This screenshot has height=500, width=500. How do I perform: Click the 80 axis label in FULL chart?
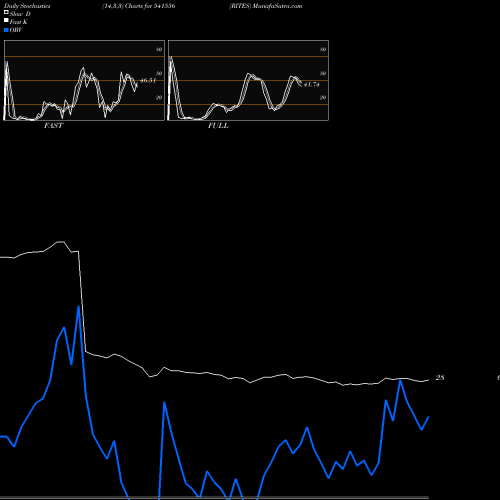point(323,49)
